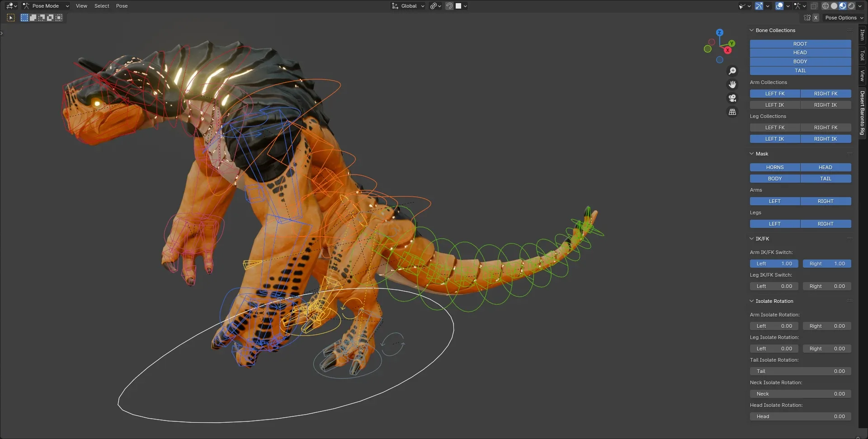The width and height of the screenshot is (868, 439).
Task: Choose extend selection mode icon
Action: click(x=33, y=18)
